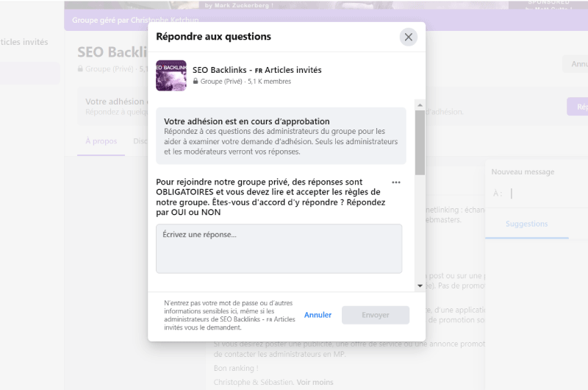Click the SEO Backlinks group thumbnail
The image size is (588, 390).
171,76
